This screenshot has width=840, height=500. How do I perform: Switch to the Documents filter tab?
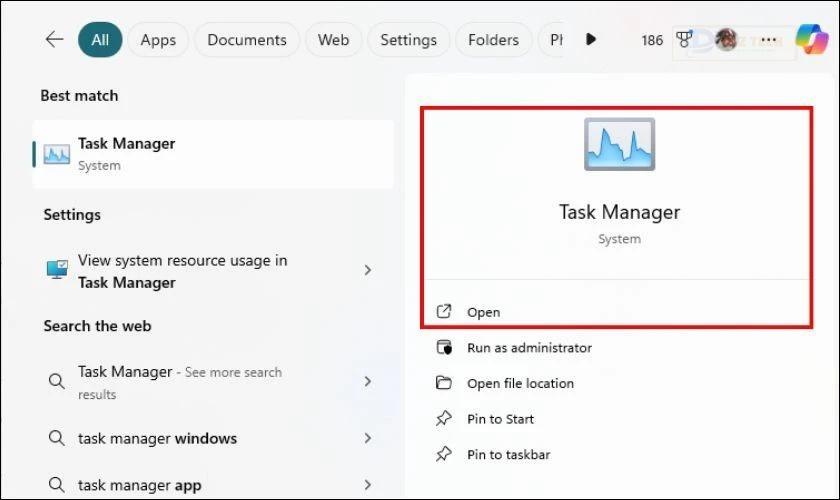click(x=247, y=40)
